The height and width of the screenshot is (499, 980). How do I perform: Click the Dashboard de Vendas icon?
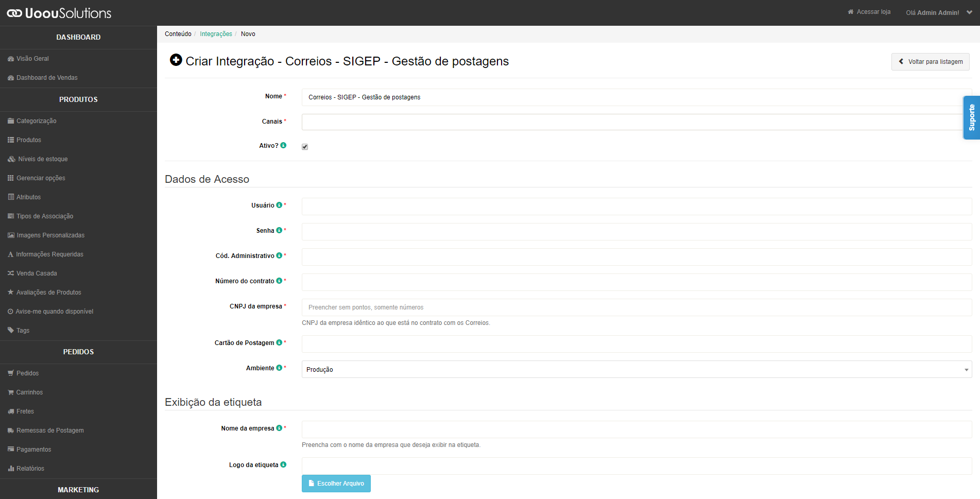[x=11, y=78]
